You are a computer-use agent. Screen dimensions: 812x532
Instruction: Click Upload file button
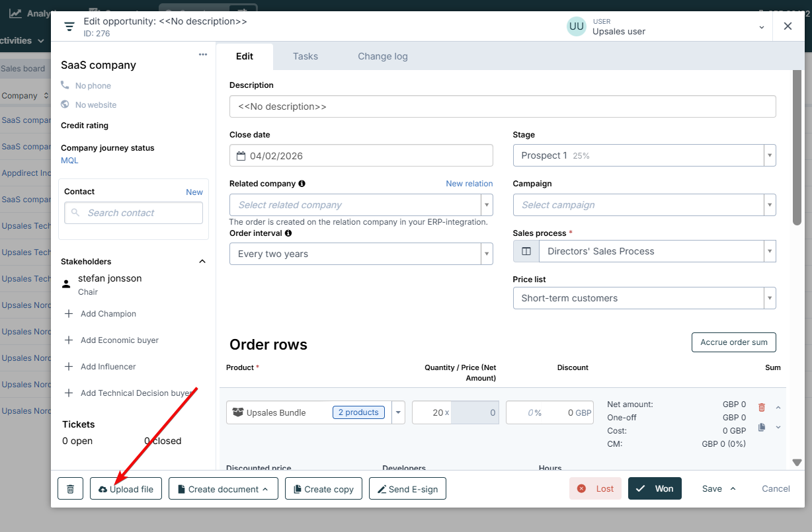[x=126, y=489]
